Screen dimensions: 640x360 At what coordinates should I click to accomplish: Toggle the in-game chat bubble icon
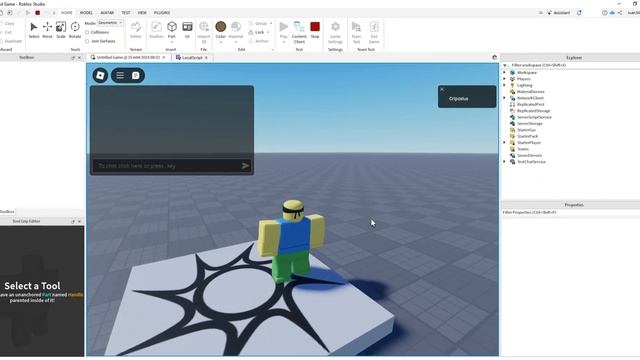point(136,76)
